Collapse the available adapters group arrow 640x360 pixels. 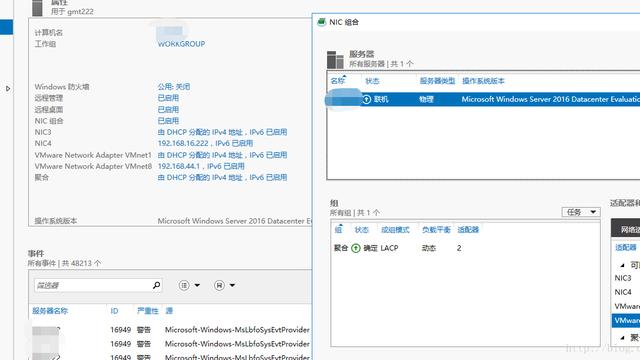coord(622,265)
